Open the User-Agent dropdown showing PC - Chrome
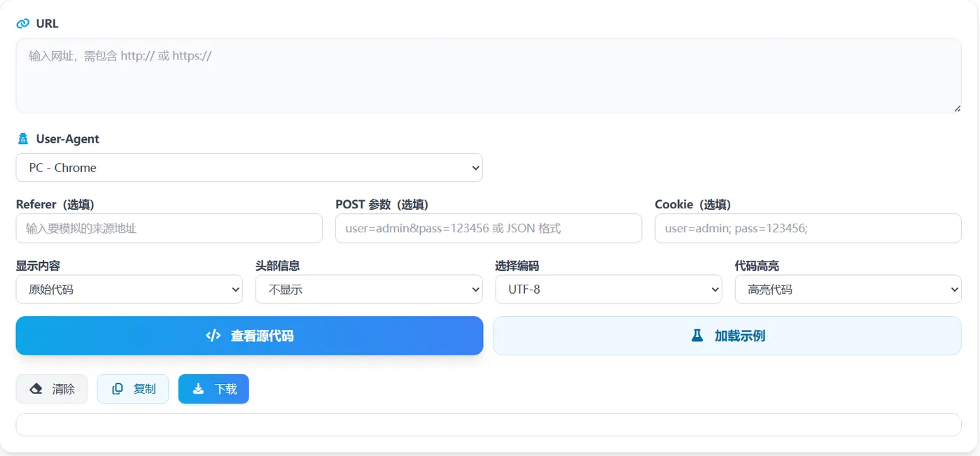The height and width of the screenshot is (456, 980). tap(249, 168)
